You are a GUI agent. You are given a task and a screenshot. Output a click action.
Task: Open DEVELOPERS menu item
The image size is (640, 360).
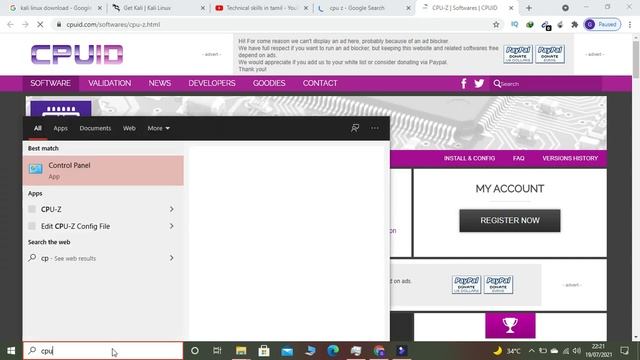tap(212, 83)
